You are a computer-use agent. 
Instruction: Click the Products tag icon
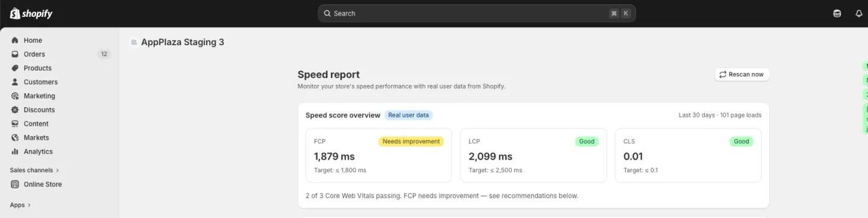click(x=15, y=68)
